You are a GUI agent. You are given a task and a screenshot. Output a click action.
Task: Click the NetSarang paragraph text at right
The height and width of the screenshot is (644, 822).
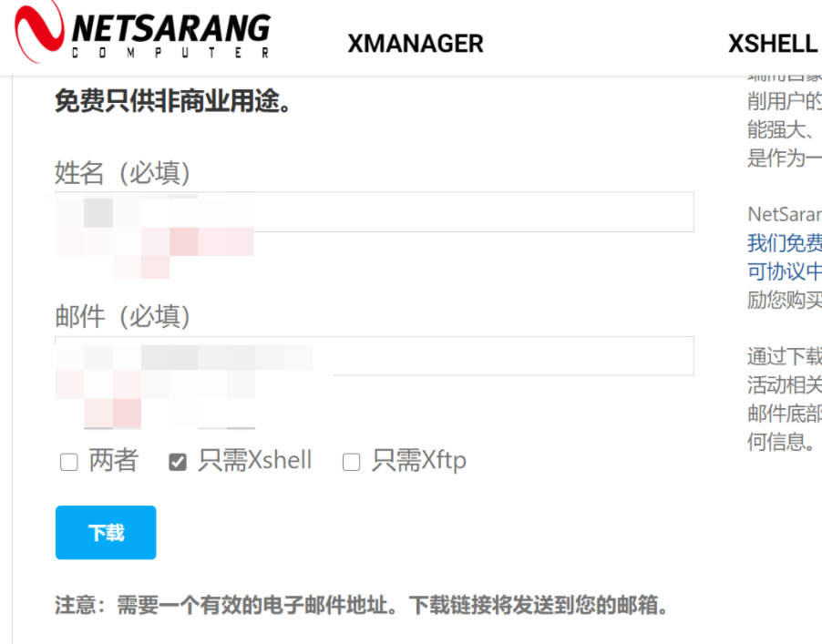click(785, 215)
